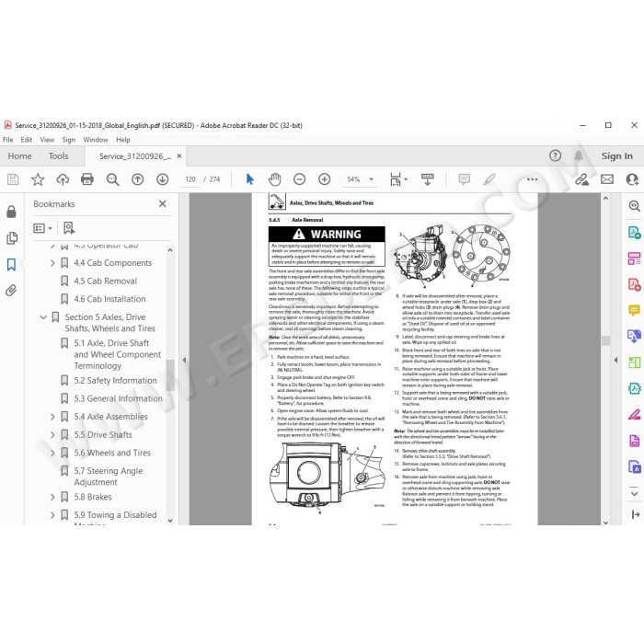Screen dimensions: 644x644
Task: Expand the 5.8 Brakes bookmark
Action: tap(52, 497)
